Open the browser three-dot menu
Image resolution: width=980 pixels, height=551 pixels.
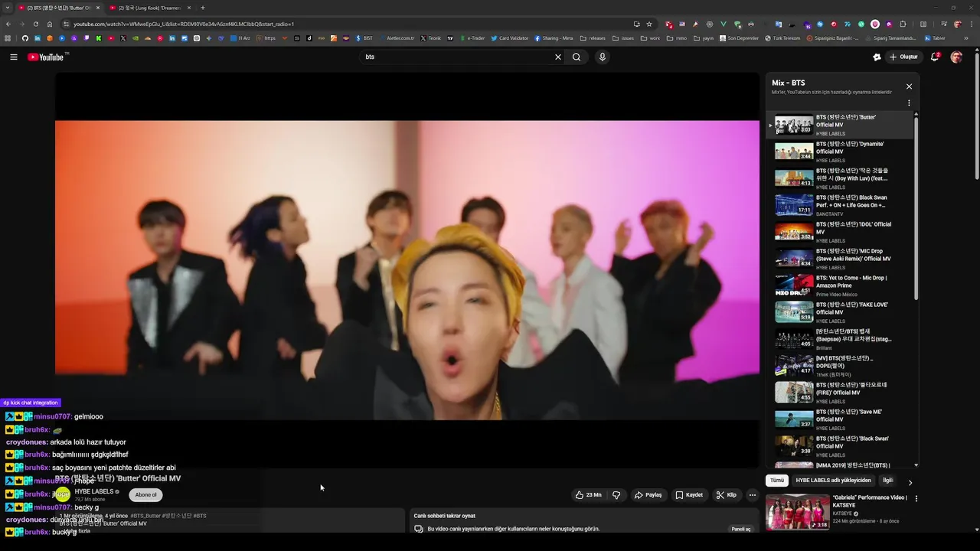point(971,24)
